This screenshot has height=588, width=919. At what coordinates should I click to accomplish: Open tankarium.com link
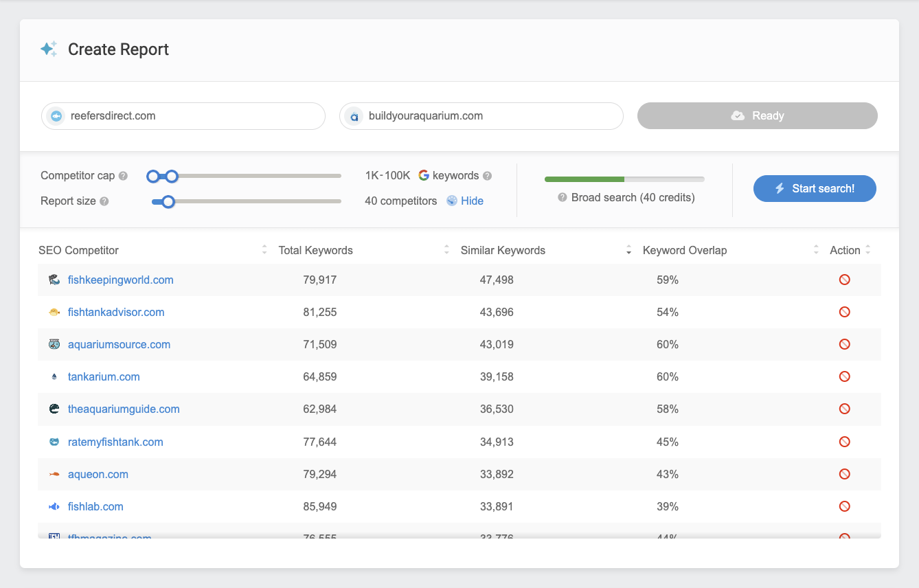point(104,376)
